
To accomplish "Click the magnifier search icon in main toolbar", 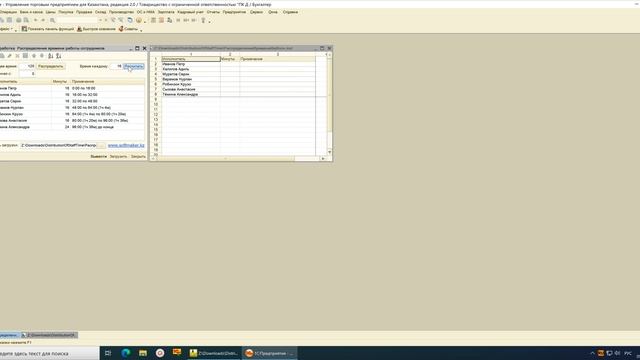I will point(52,20).
